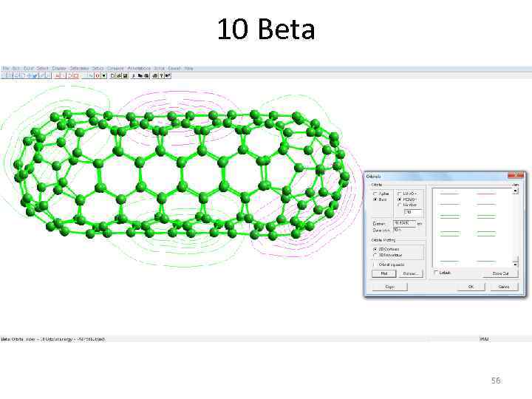The image size is (532, 399).
Task: Open the Select menu
Action: (42, 69)
